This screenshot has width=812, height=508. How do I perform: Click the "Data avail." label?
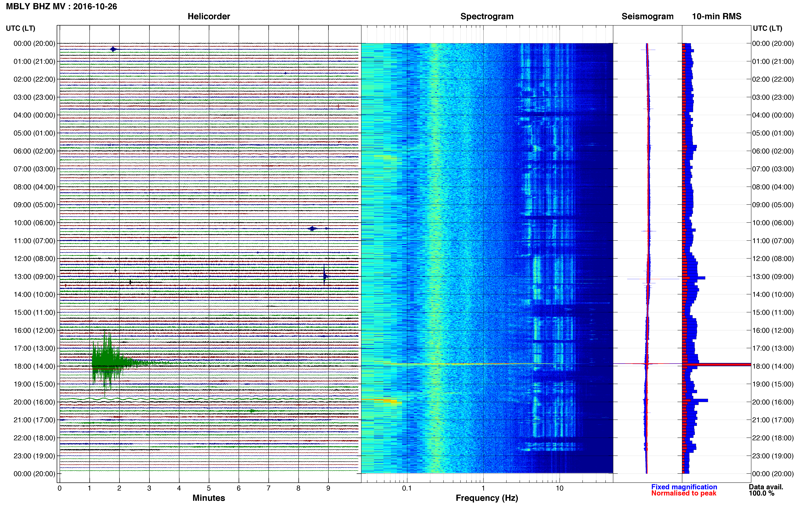(x=766, y=487)
